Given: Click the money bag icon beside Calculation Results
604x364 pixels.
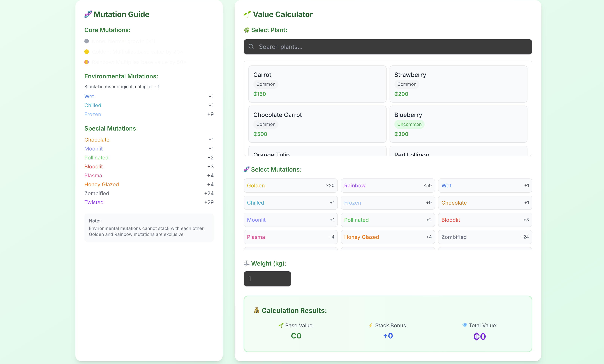Looking at the screenshot, I should tap(256, 311).
